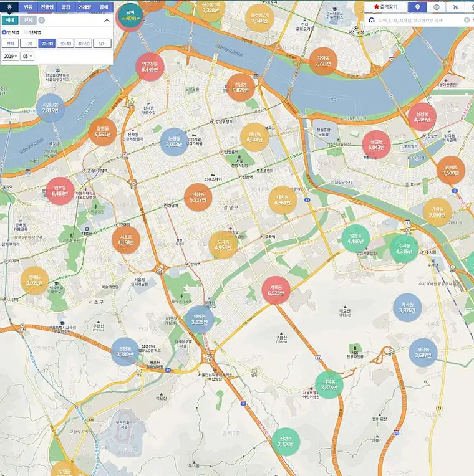Viewport: 474px width, 476px height.
Task: Click the 서초동 4,158만 bubble
Action: 126,239
